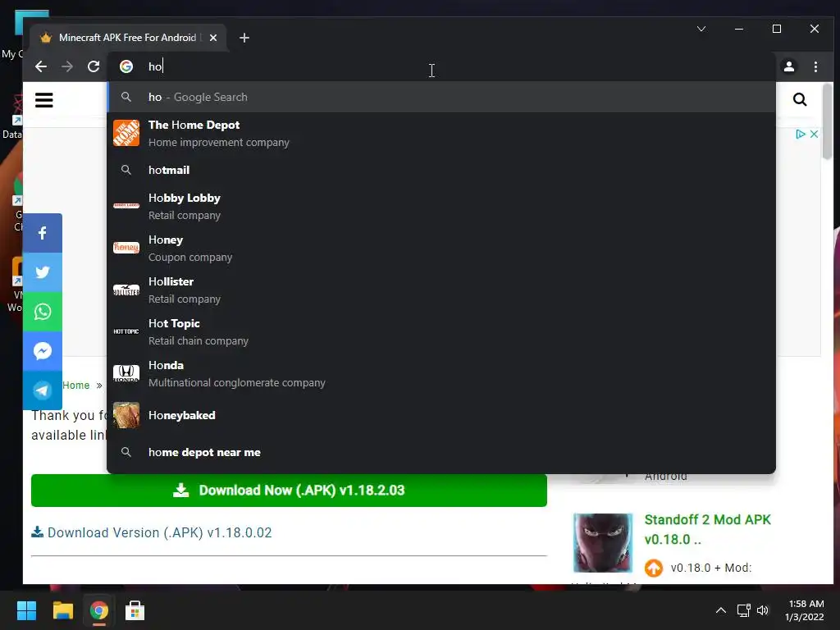
Task: Open the tab search chevron
Action: tap(701, 29)
